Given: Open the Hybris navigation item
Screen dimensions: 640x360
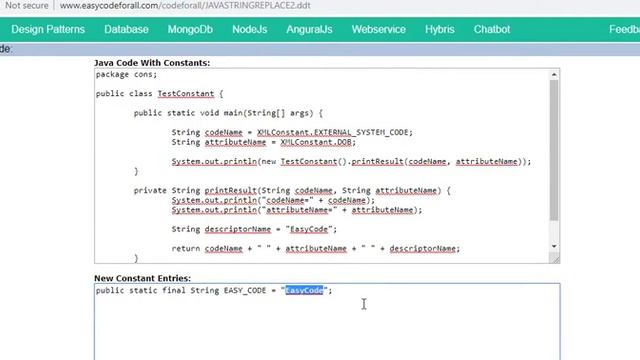Looking at the screenshot, I should click(x=439, y=29).
